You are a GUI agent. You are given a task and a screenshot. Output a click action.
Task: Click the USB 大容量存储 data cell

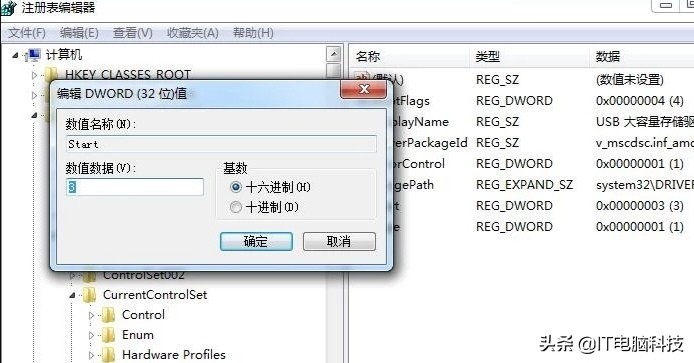pyautogui.click(x=644, y=122)
